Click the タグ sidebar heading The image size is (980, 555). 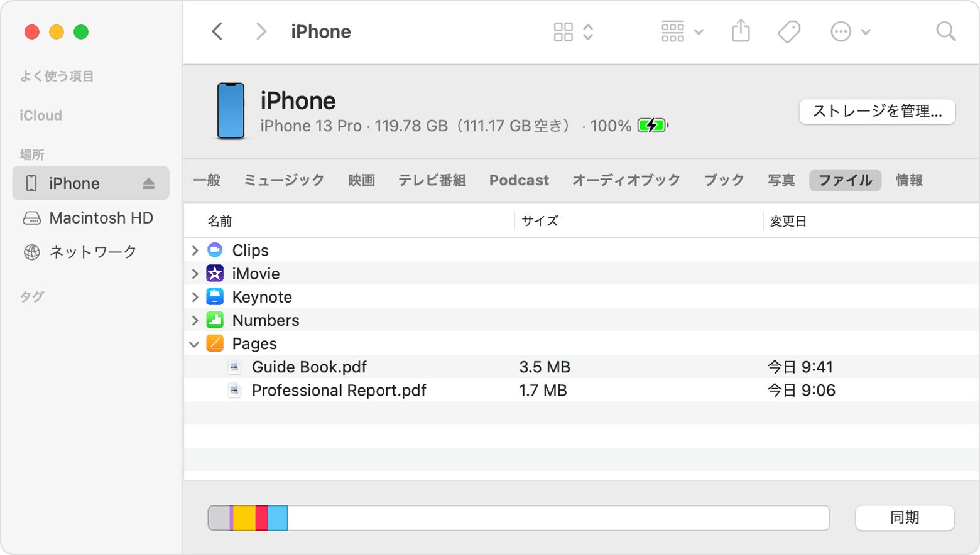point(32,297)
